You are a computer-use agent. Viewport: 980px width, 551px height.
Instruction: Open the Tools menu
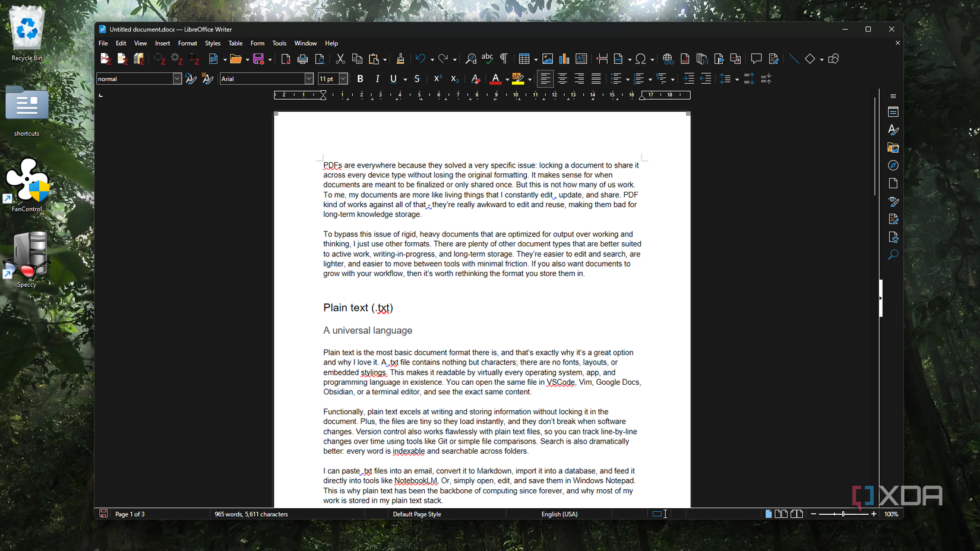[x=279, y=43]
